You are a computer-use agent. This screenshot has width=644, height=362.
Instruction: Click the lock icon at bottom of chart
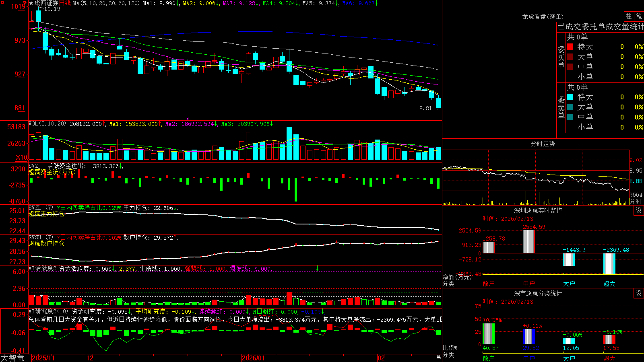pos(438,357)
